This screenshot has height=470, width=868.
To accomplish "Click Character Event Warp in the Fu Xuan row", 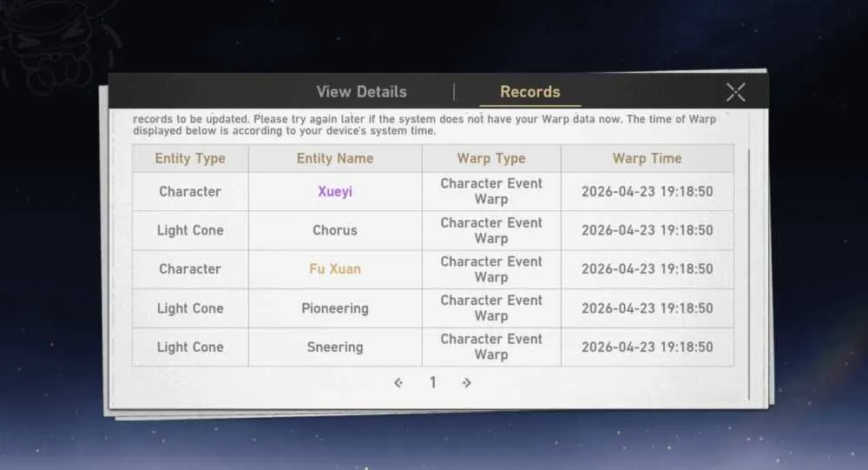I will pos(491,269).
